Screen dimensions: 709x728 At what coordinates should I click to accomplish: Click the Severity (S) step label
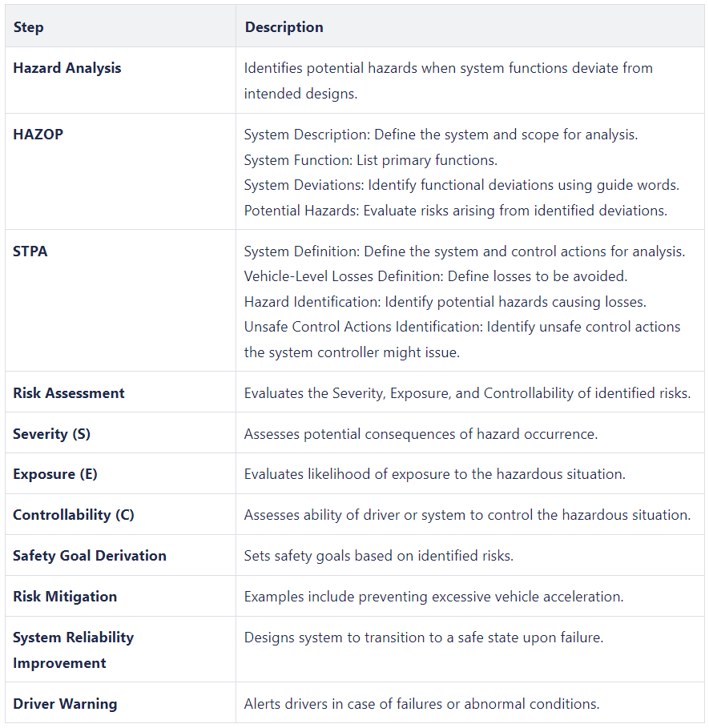click(x=51, y=434)
